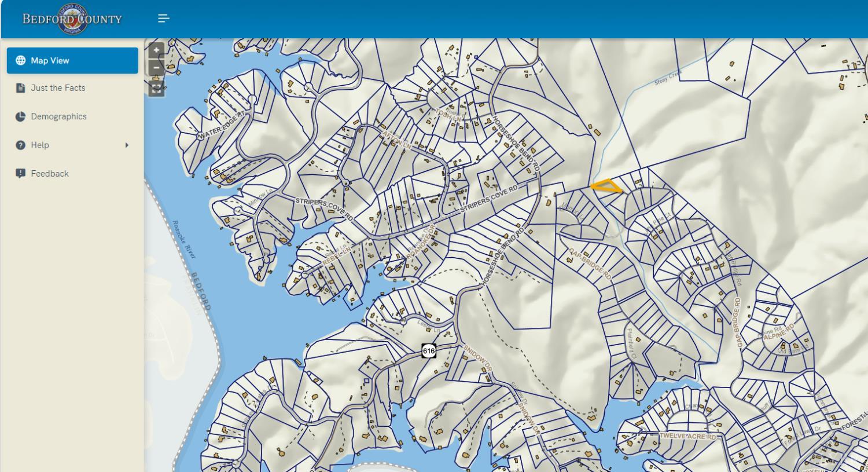This screenshot has width=868, height=472.
Task: Expand the Help submenu arrow
Action: pos(127,145)
